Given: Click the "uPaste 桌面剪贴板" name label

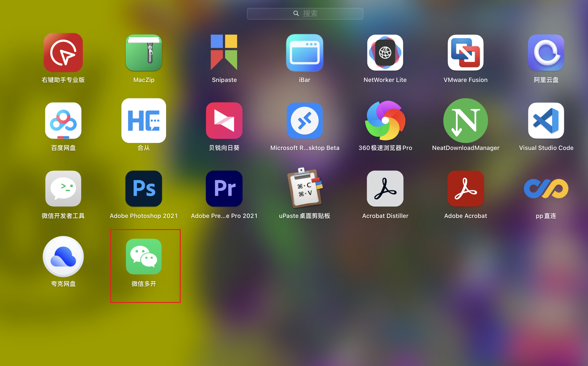Looking at the screenshot, I should click(x=305, y=216).
